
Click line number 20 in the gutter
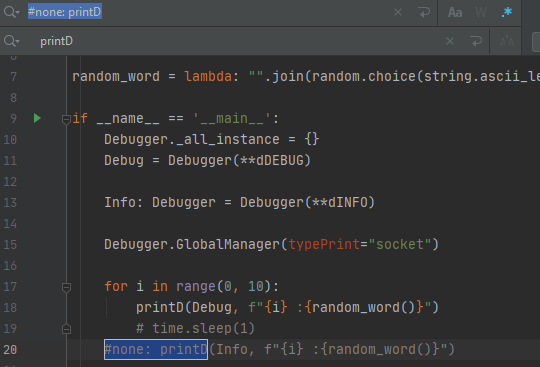(x=10, y=350)
